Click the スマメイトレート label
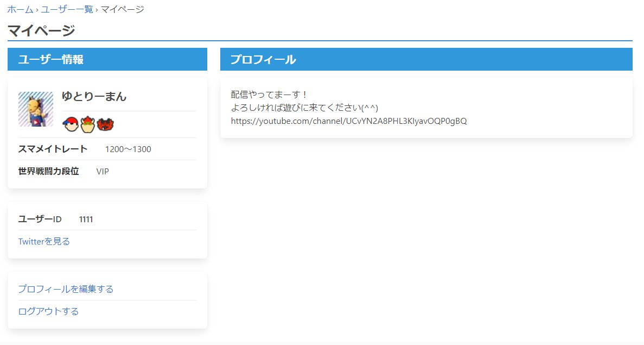 (53, 149)
